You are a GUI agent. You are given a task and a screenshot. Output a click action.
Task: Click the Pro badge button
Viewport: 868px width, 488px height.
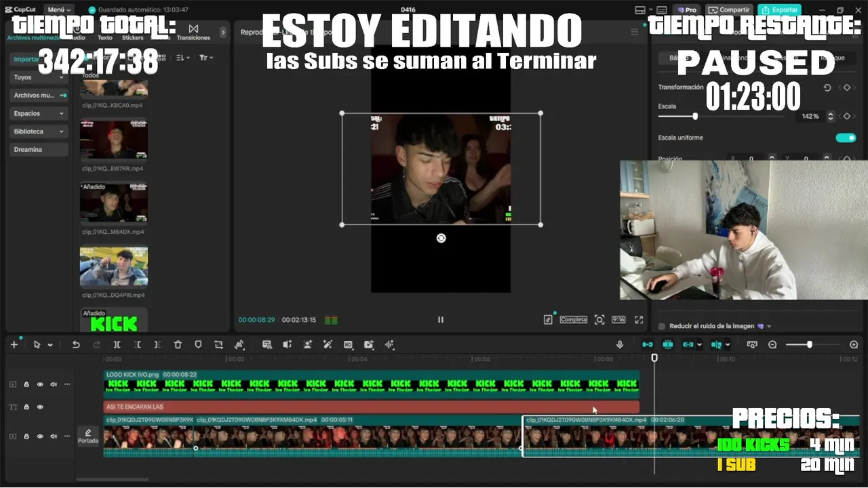pos(686,9)
